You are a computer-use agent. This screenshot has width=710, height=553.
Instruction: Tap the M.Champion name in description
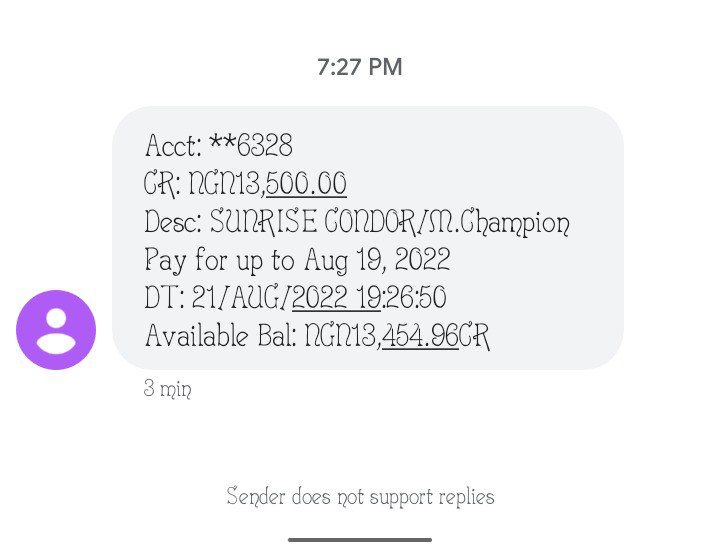(x=499, y=223)
